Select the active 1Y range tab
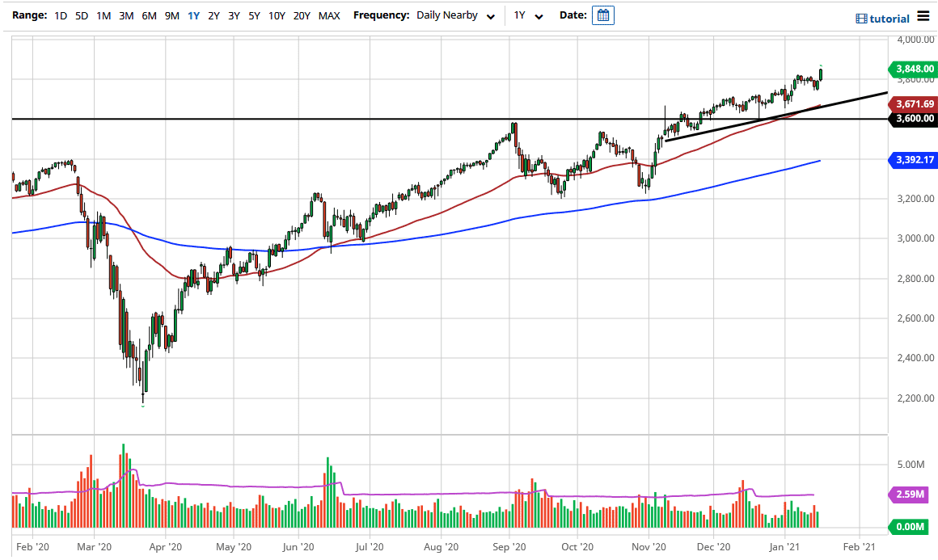Viewport: 938px width, 560px height. 193,15
